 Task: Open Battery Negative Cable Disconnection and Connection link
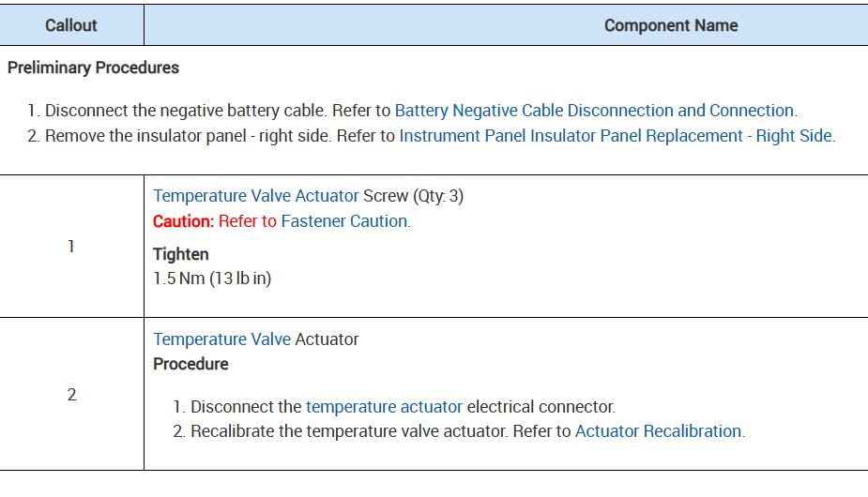point(594,111)
